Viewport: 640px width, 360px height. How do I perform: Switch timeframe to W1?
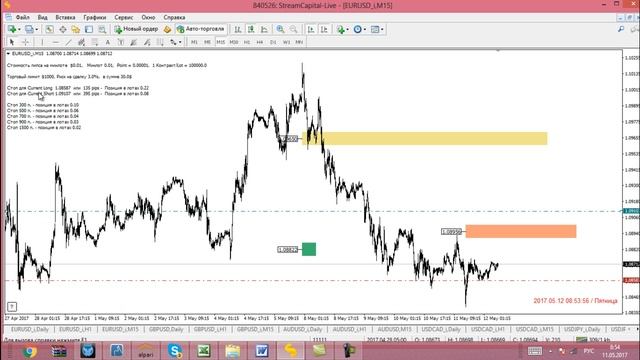pos(286,42)
